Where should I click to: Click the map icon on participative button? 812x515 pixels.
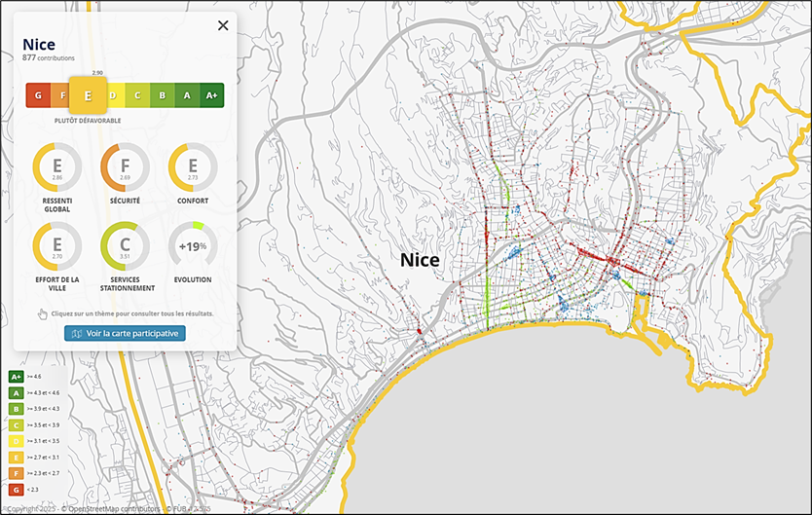point(77,333)
